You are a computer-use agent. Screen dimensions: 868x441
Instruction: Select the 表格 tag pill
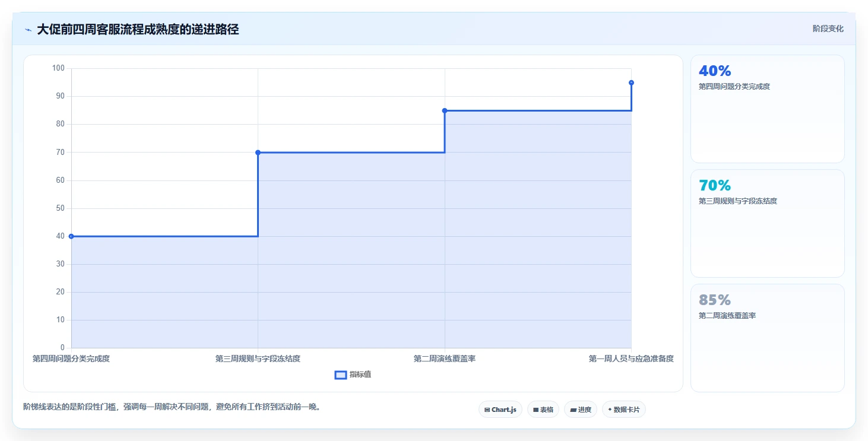(543, 410)
